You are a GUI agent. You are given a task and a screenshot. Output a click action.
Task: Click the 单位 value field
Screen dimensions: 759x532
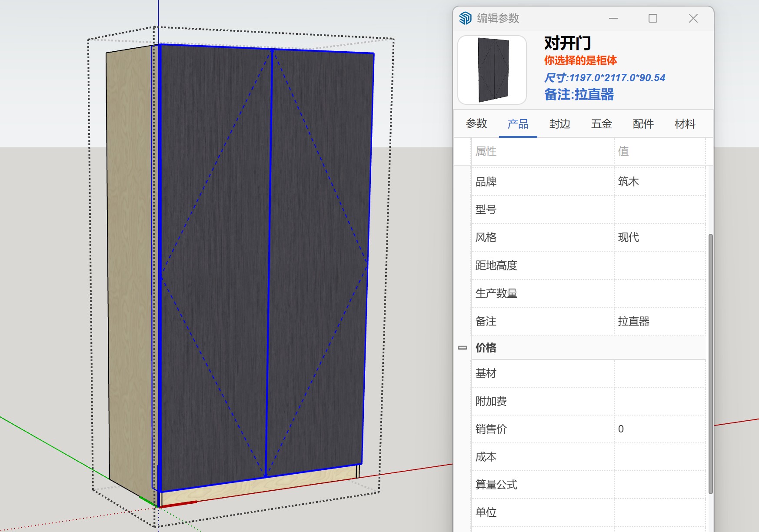tap(659, 512)
